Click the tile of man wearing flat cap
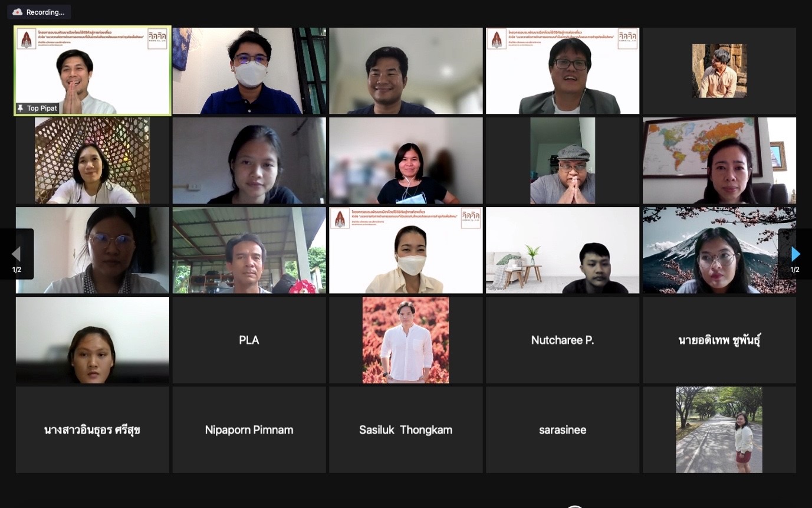The height and width of the screenshot is (508, 812). tap(563, 160)
